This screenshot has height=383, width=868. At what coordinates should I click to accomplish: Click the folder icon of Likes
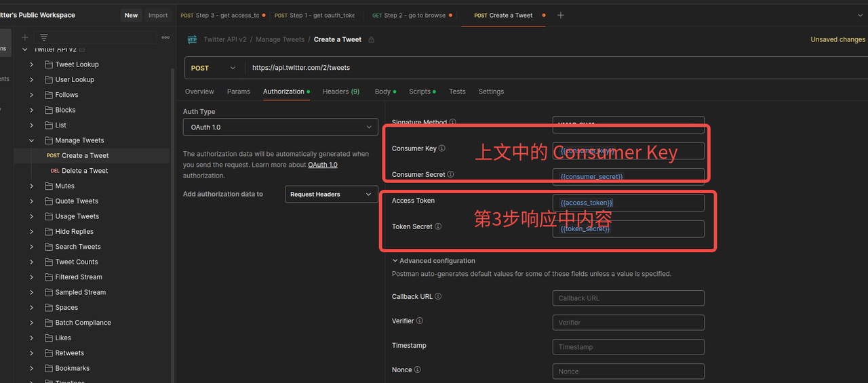[x=49, y=338]
